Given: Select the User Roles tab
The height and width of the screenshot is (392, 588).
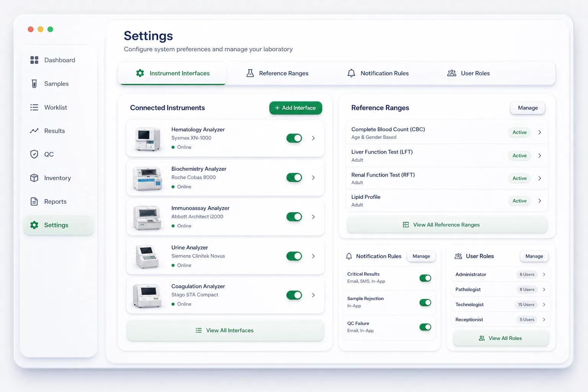Looking at the screenshot, I should [469, 73].
